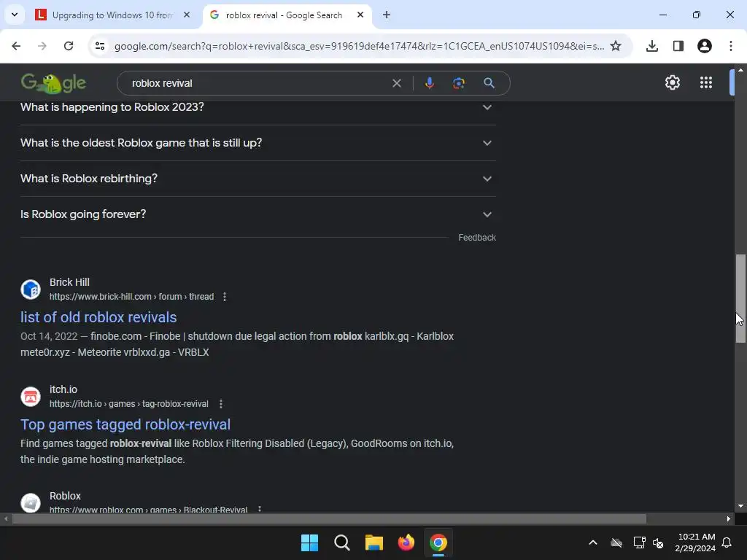The height and width of the screenshot is (560, 747).
Task: Open more options for itch.io result
Action: pyautogui.click(x=220, y=404)
